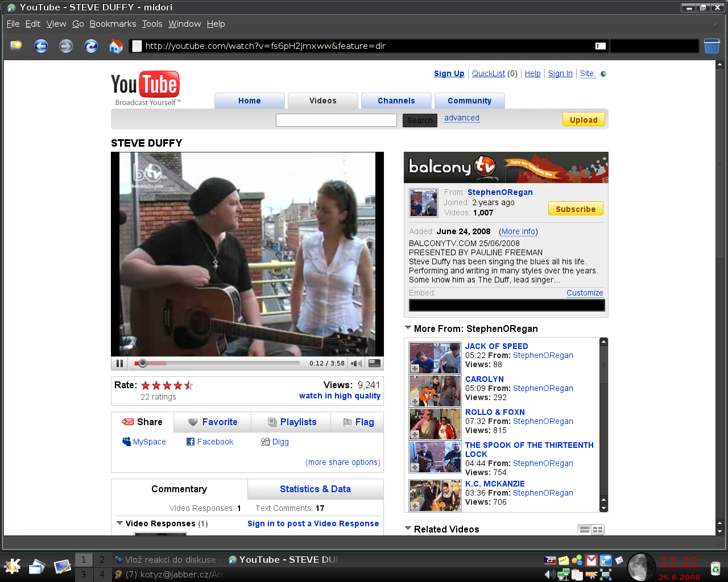Viewport: 728px width, 582px height.
Task: Rate the video with the first star
Action: click(x=146, y=385)
